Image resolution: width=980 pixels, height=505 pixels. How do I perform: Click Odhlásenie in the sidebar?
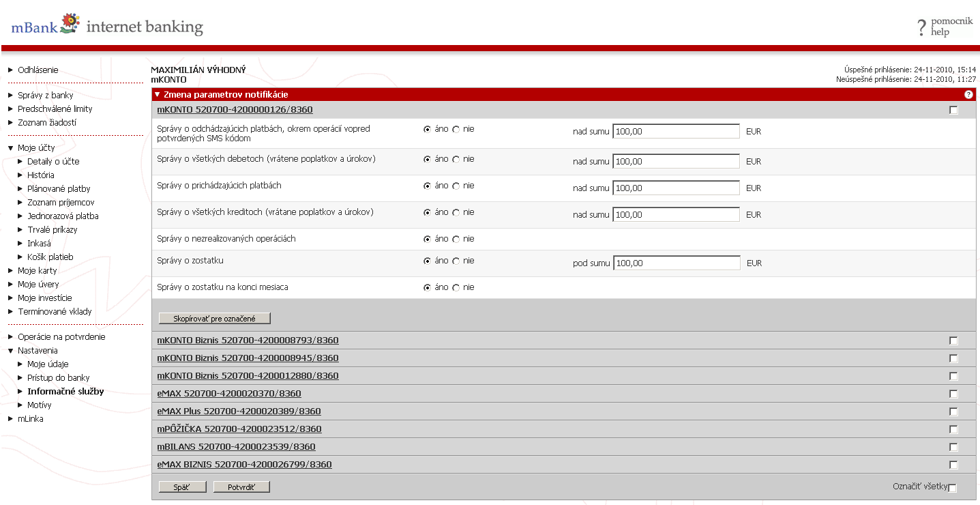point(38,70)
